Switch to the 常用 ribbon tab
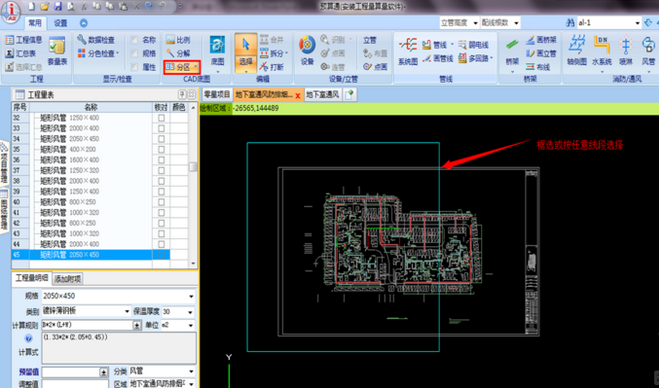The width and height of the screenshot is (659, 388). [x=35, y=23]
